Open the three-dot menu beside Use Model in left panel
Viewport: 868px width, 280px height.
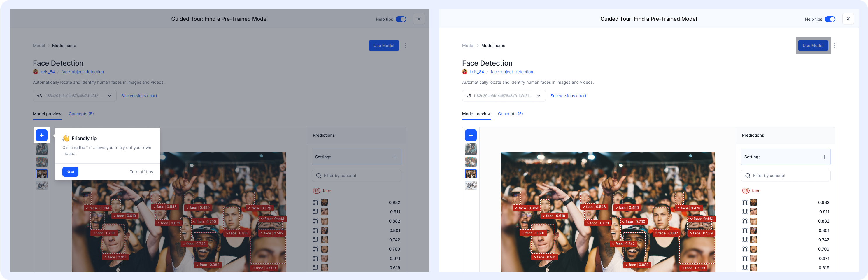pyautogui.click(x=405, y=45)
